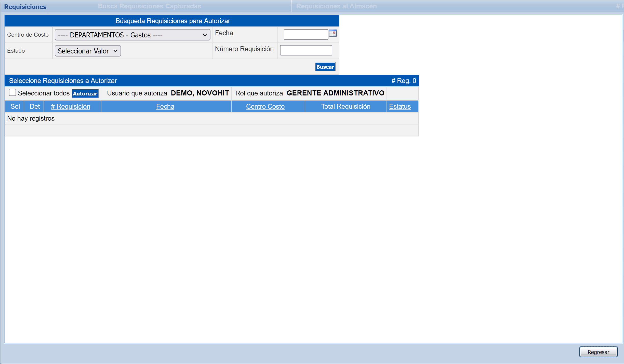Switch to Requisiciones al Almacén tab
624x364 pixels.
point(336,6)
